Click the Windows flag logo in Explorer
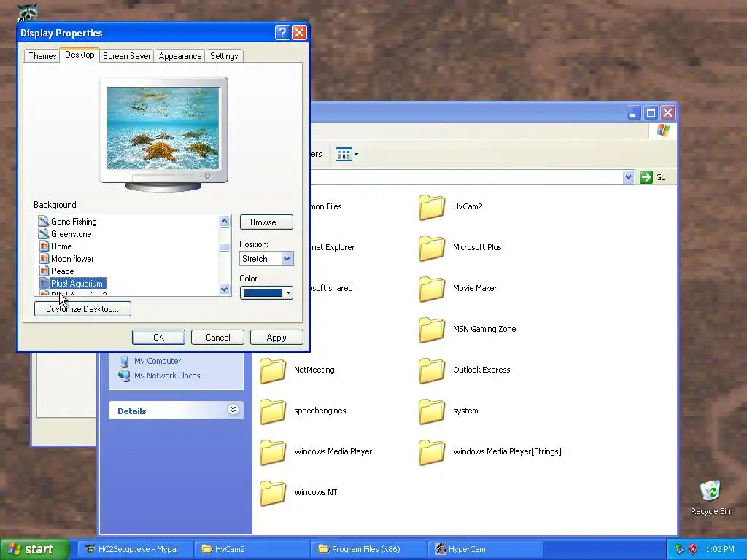 [x=662, y=131]
